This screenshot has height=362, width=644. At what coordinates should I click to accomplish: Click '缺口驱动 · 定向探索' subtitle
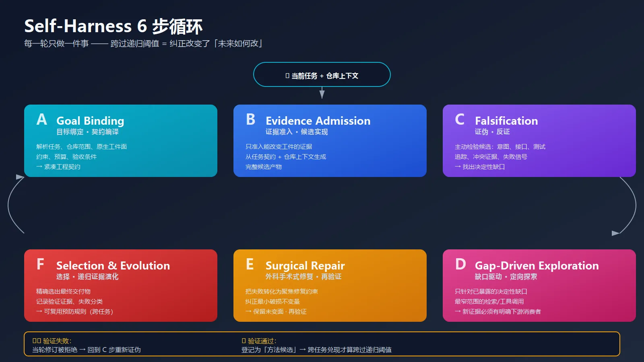coord(506,277)
